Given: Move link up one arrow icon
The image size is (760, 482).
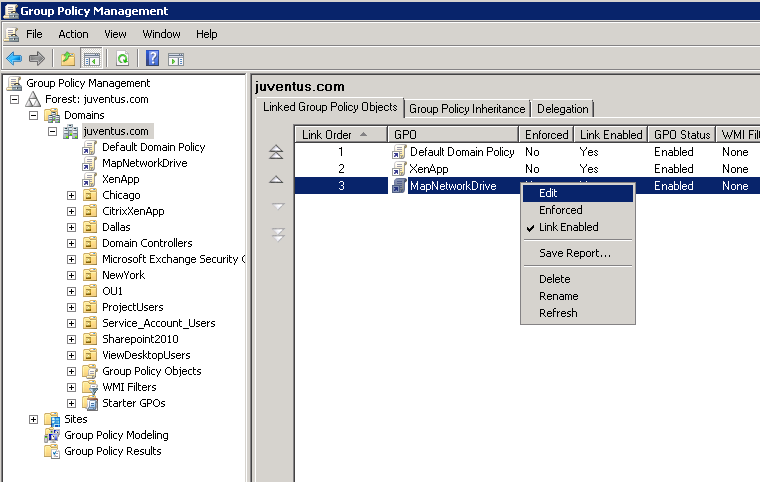Looking at the screenshot, I should click(276, 179).
